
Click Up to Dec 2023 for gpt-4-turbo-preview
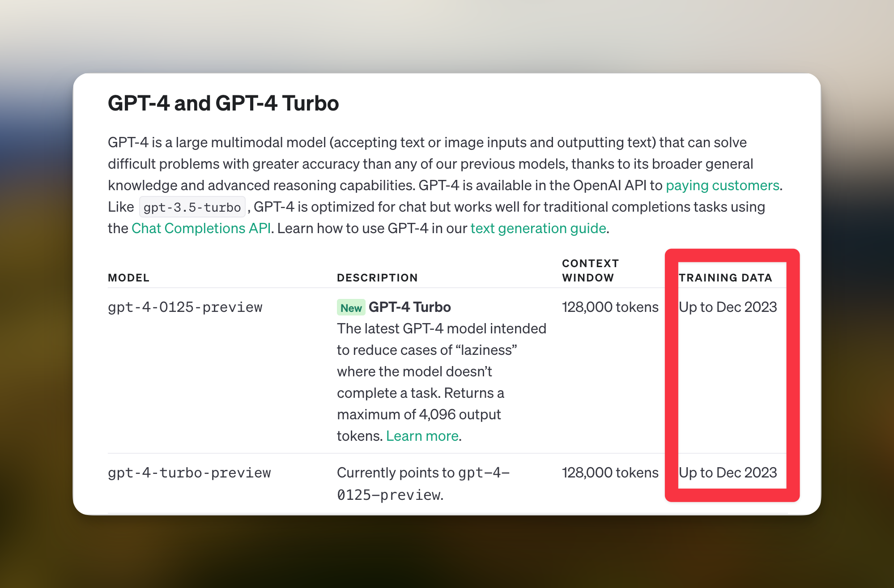click(728, 473)
